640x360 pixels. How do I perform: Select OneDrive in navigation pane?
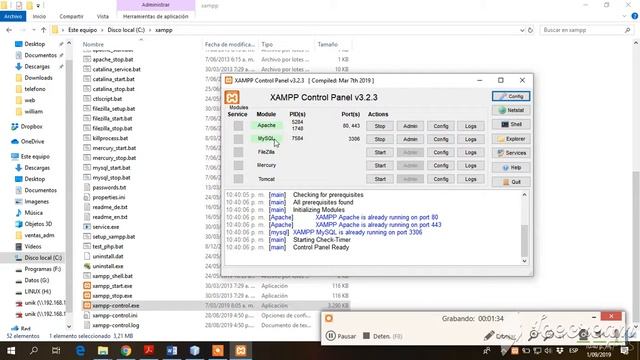pyautogui.click(x=32, y=142)
